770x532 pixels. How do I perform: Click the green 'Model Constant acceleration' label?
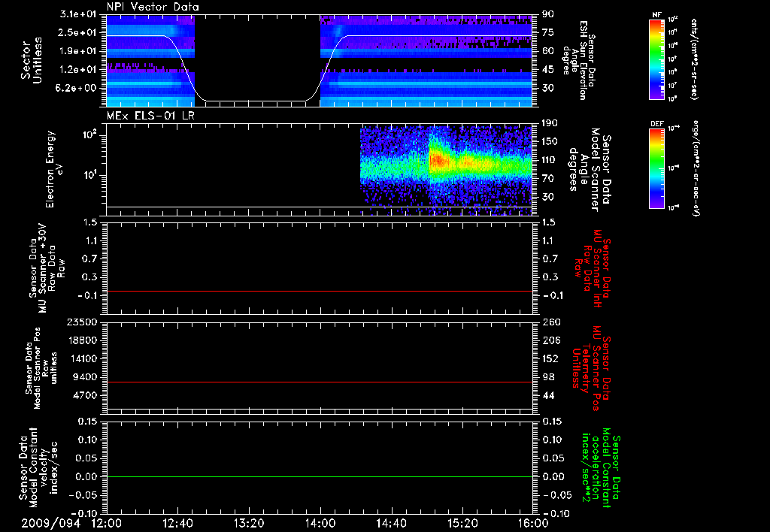pyautogui.click(x=602, y=468)
